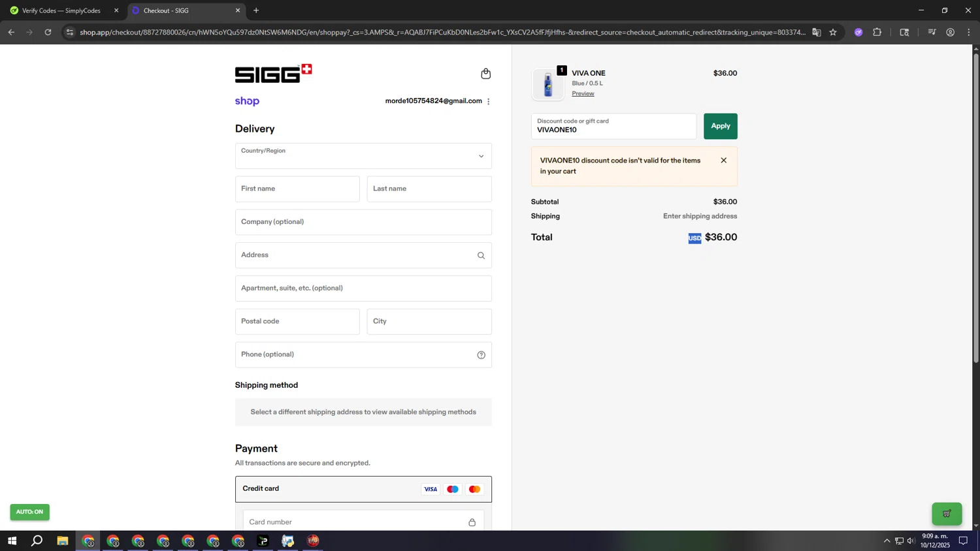Click the highlighted USD currency label
This screenshot has height=551, width=980.
click(694, 238)
